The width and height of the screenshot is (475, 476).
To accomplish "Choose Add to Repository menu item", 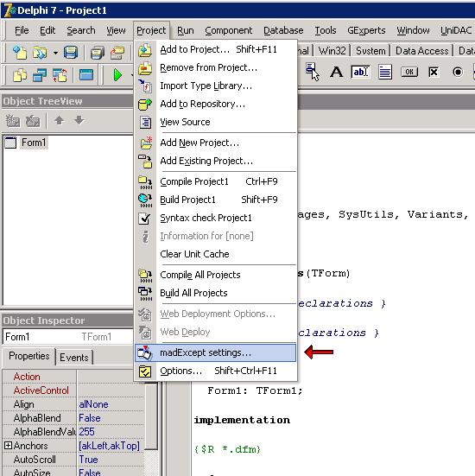I will tap(216, 105).
